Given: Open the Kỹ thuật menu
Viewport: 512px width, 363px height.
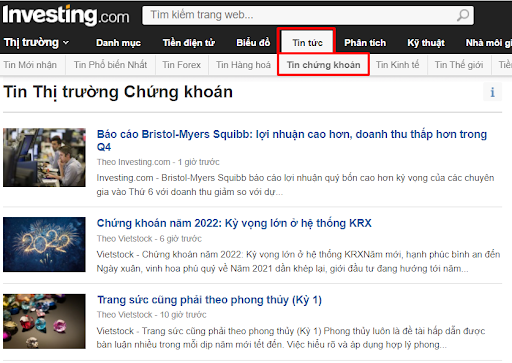Looking at the screenshot, I should click(x=426, y=43).
